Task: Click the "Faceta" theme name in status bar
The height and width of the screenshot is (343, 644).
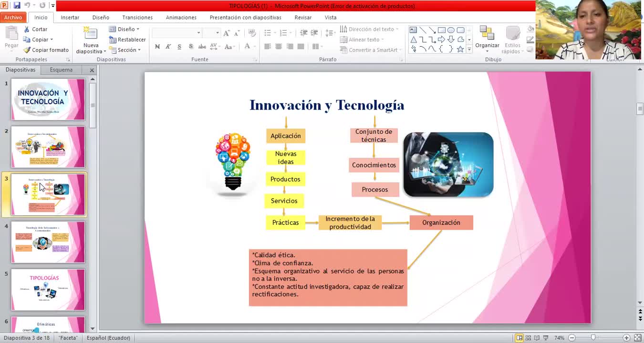Action: 68,338
